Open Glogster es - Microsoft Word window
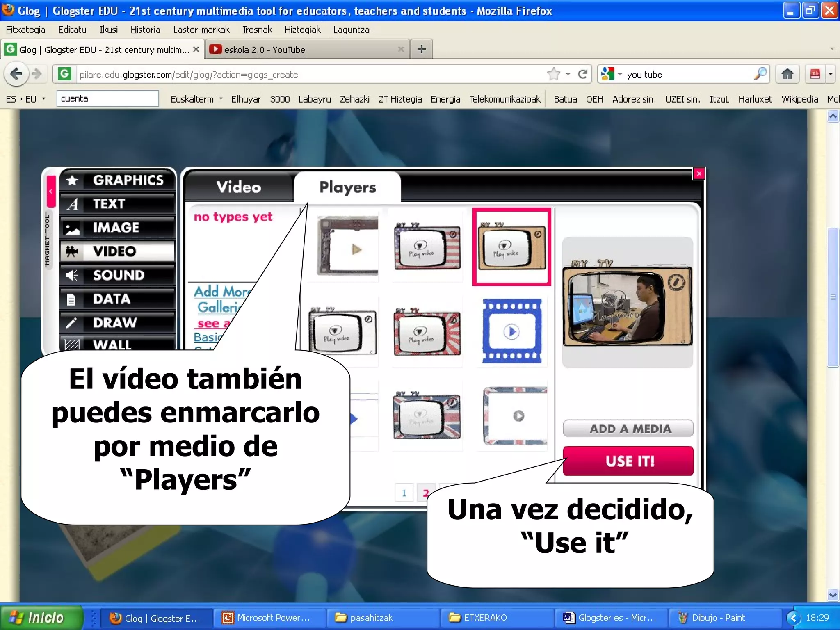The image size is (840, 630). [x=611, y=618]
